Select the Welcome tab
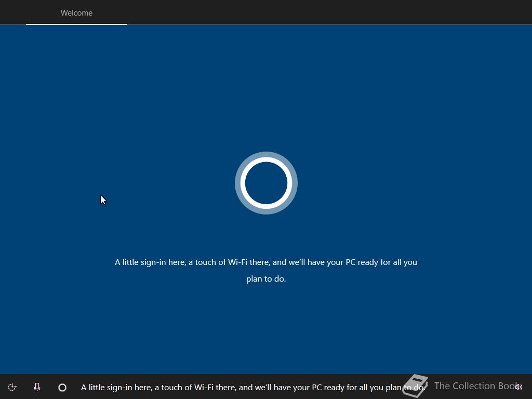The image size is (532, 399). pos(76,13)
